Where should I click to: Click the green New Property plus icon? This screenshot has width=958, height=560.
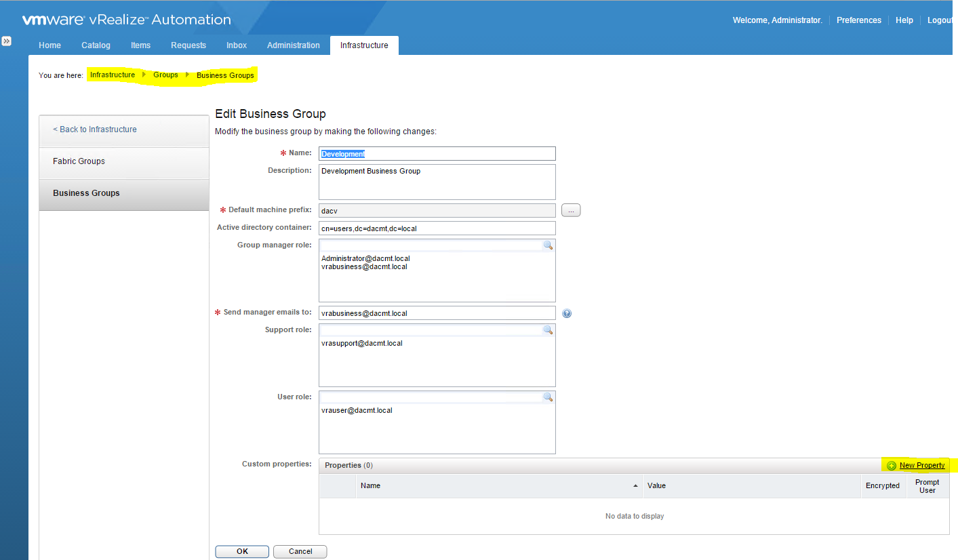coord(892,466)
